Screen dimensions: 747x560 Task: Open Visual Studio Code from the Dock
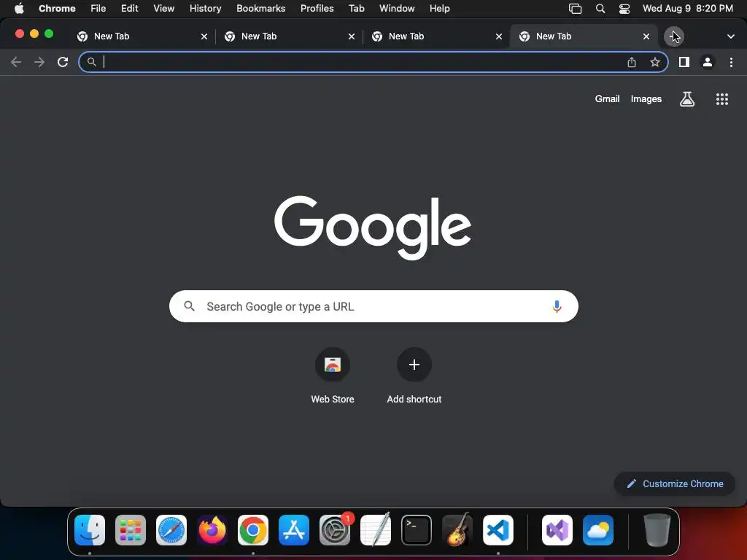coord(498,530)
